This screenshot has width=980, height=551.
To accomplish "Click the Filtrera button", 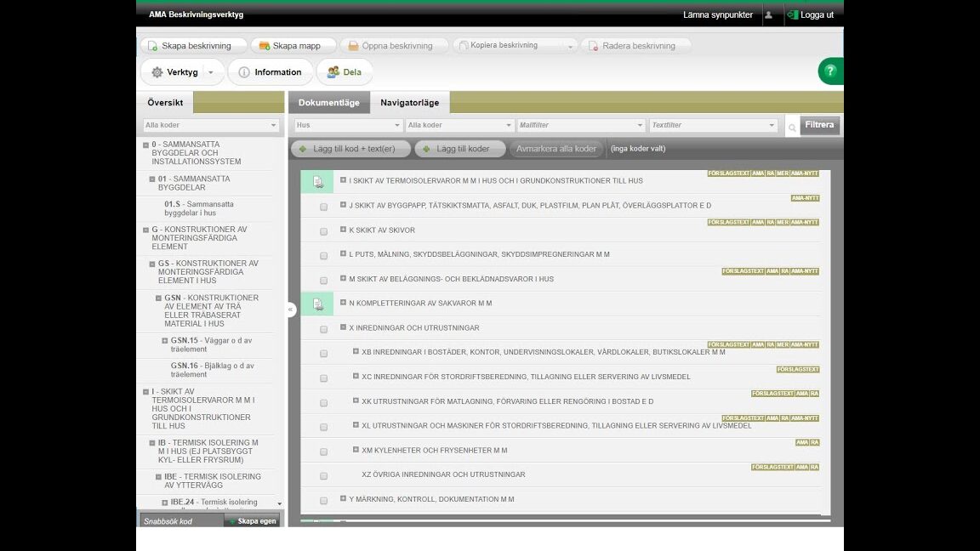I will click(819, 125).
